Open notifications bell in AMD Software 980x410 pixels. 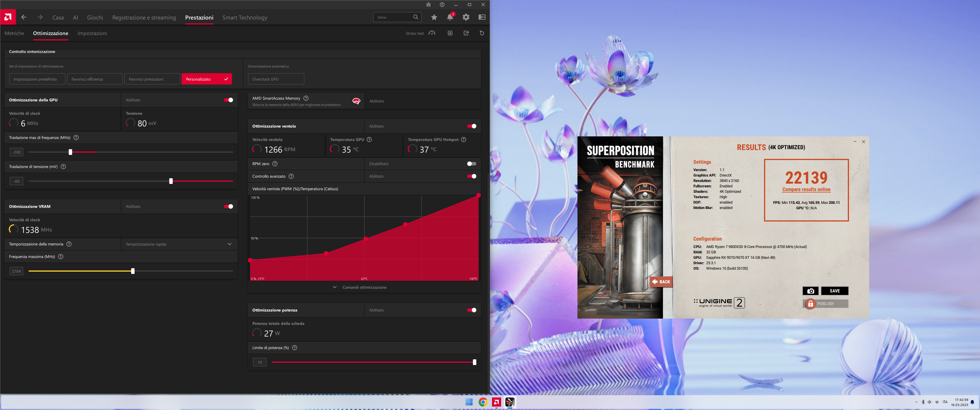pyautogui.click(x=450, y=17)
